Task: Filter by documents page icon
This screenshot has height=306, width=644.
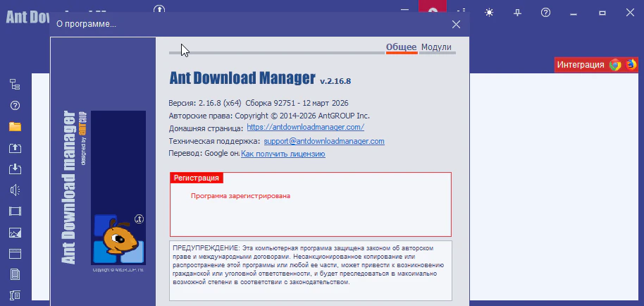Action: [15, 275]
